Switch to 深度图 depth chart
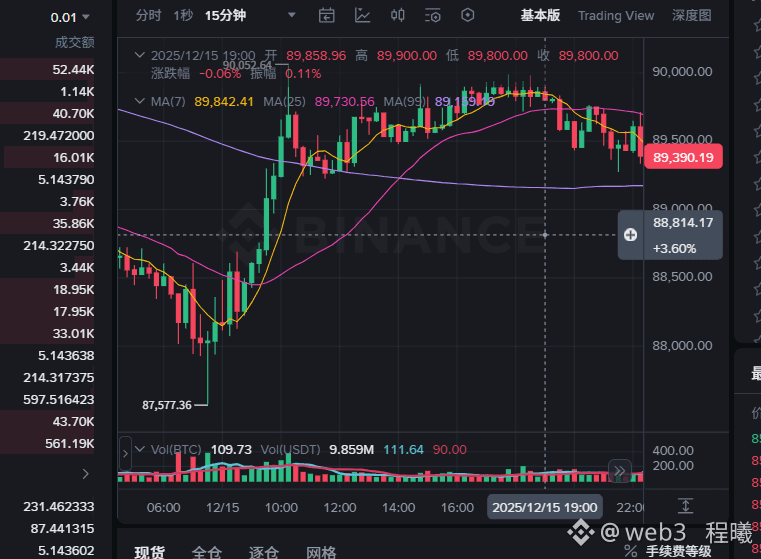The height and width of the screenshot is (559, 761). pyautogui.click(x=692, y=16)
